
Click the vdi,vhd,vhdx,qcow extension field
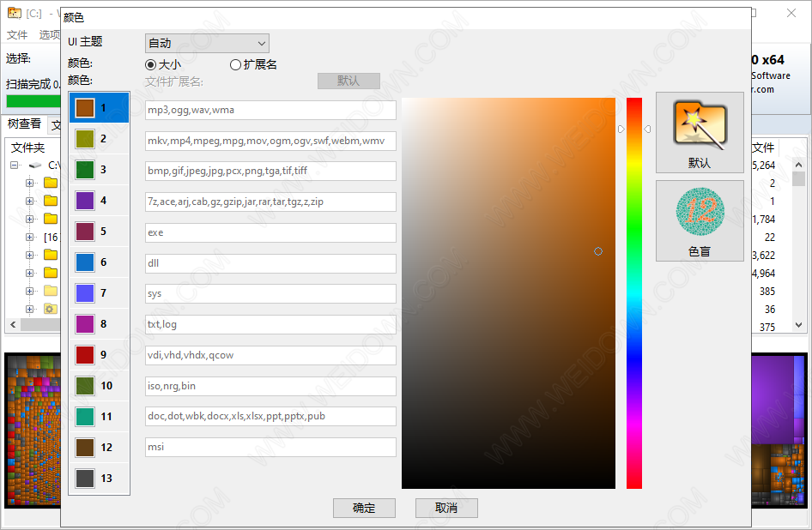pos(270,356)
